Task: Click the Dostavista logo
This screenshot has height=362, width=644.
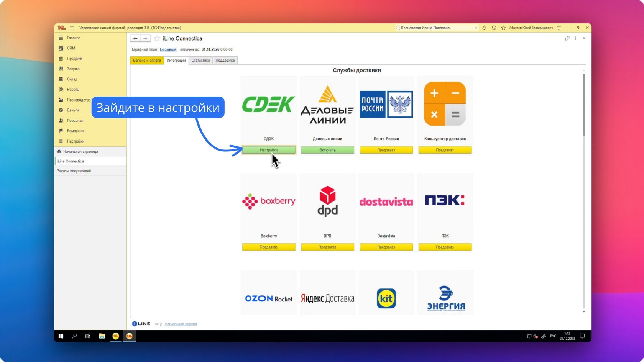Action: (x=386, y=201)
